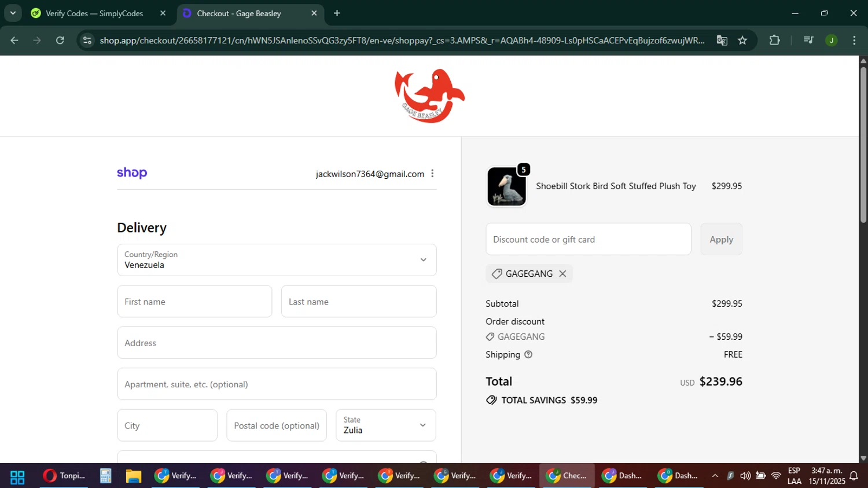Click the Gage Beasley red fish logo
The image size is (868, 488).
(429, 96)
